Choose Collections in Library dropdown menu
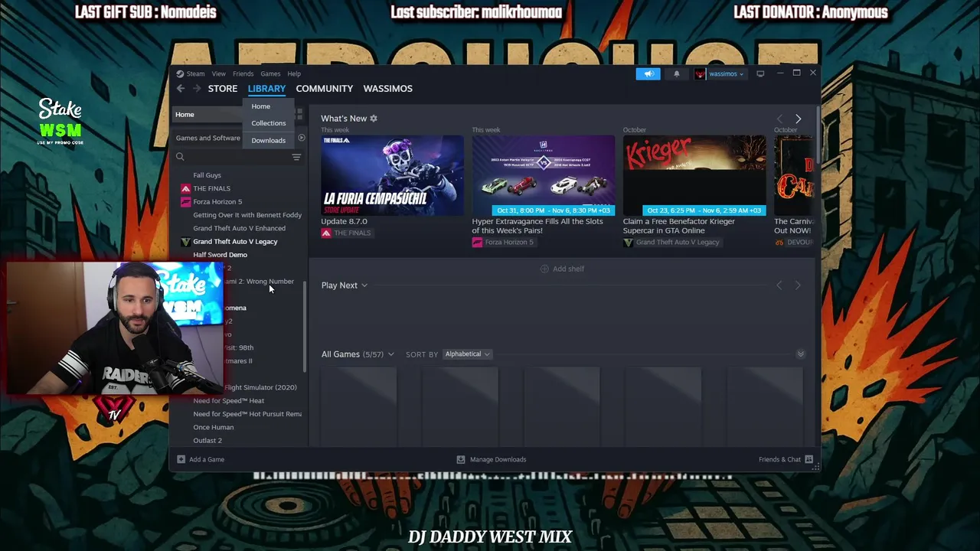This screenshot has width=980, height=551. pyautogui.click(x=269, y=123)
